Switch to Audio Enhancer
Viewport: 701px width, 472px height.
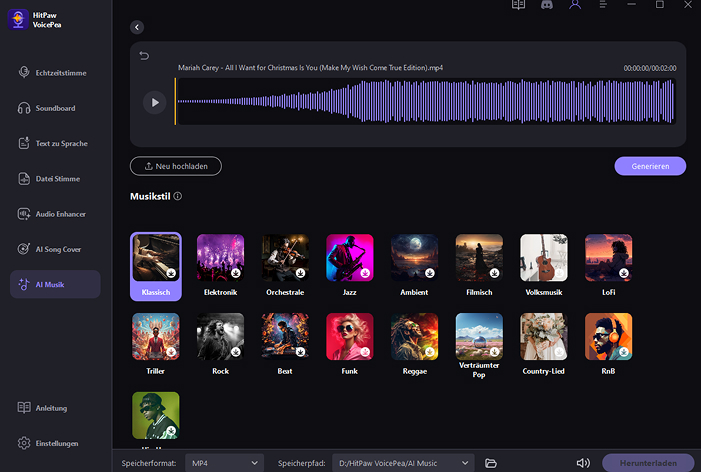[55, 214]
